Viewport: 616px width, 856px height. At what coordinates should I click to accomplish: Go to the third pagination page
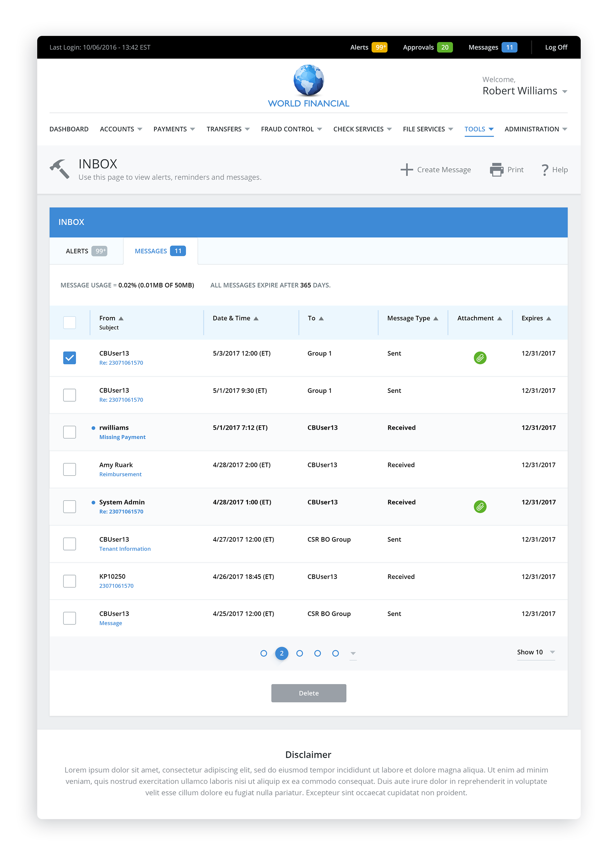tap(299, 653)
